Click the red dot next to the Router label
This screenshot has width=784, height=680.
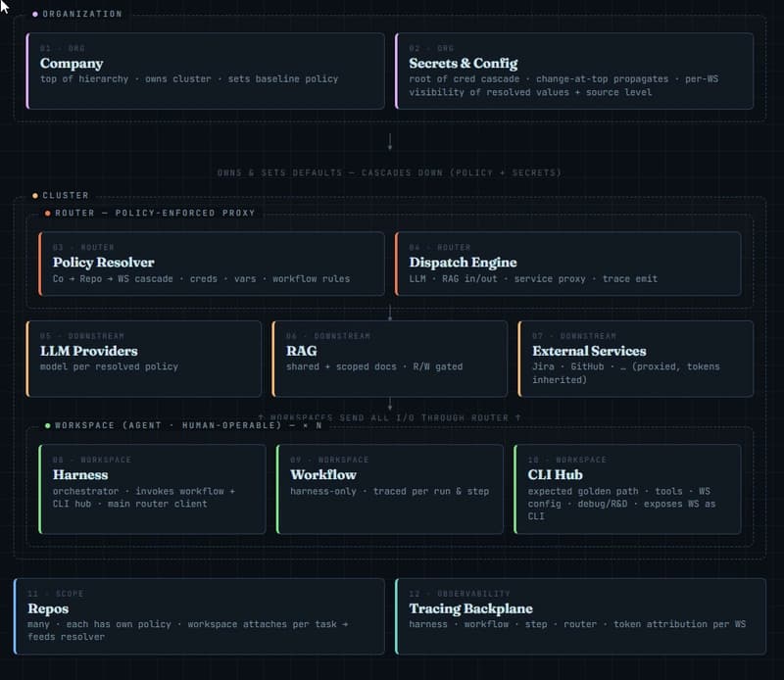click(47, 213)
